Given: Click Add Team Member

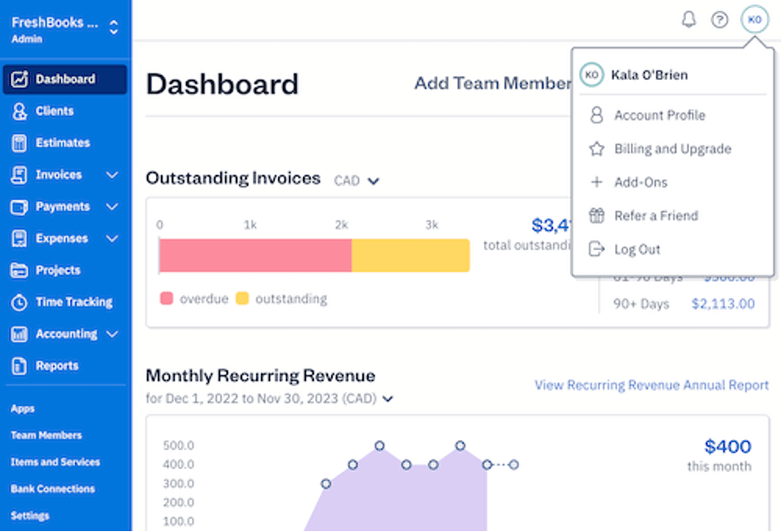Looking at the screenshot, I should (492, 83).
